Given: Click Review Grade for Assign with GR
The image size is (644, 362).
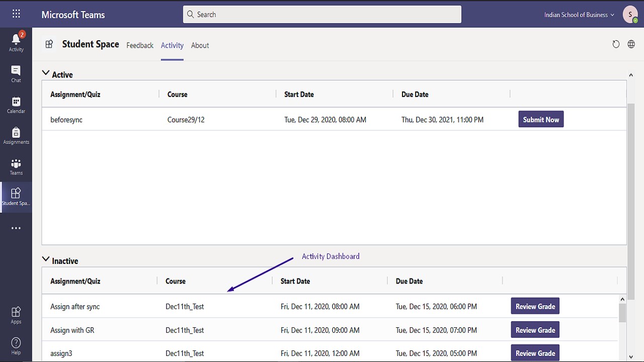Looking at the screenshot, I should coord(535,330).
